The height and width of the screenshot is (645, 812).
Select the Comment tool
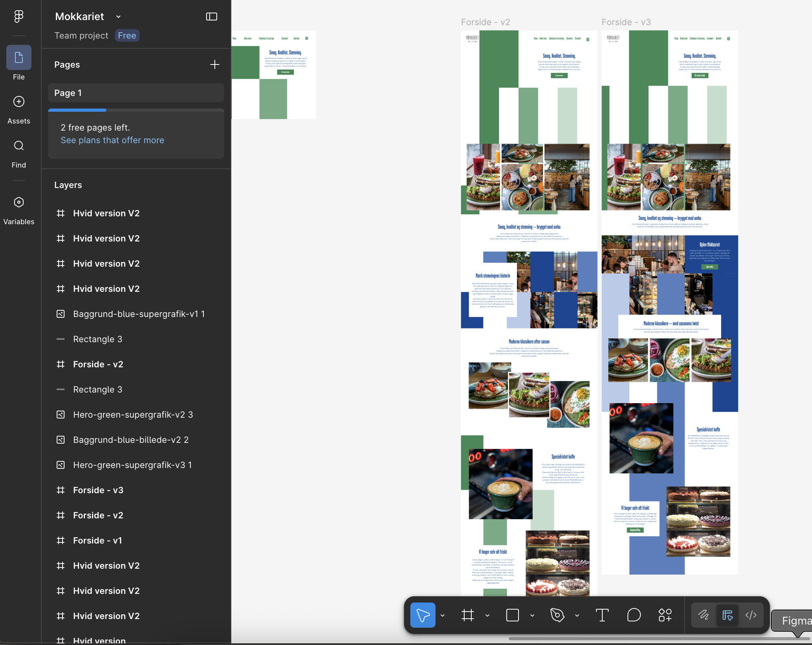pyautogui.click(x=634, y=615)
